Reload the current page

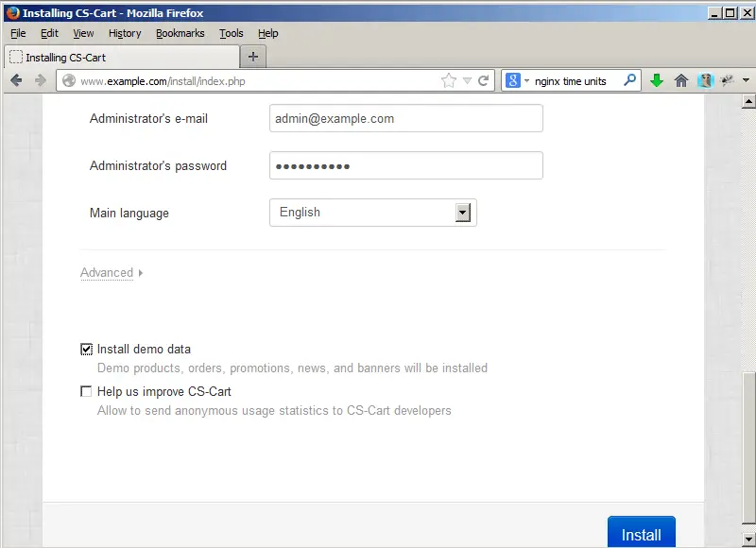(x=483, y=80)
